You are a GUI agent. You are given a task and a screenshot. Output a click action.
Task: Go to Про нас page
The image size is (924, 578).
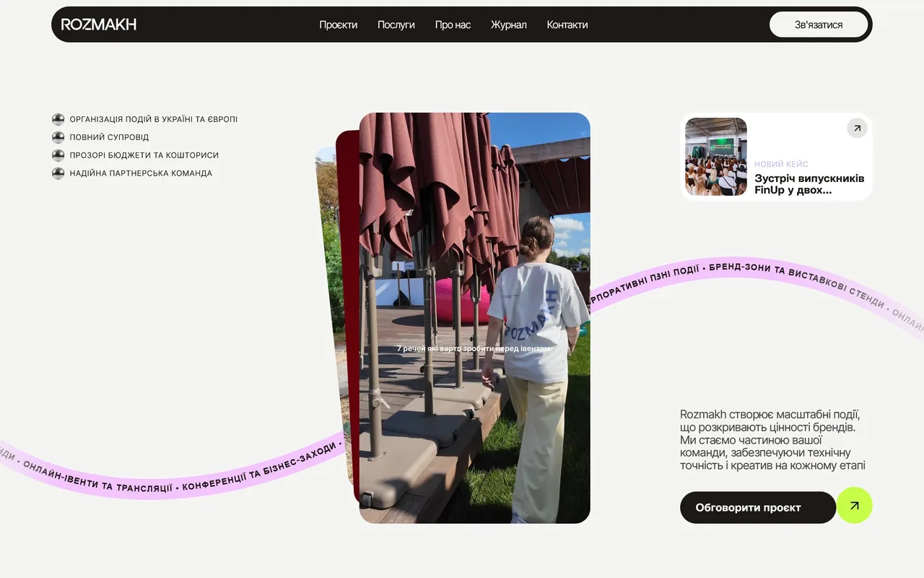[453, 25]
